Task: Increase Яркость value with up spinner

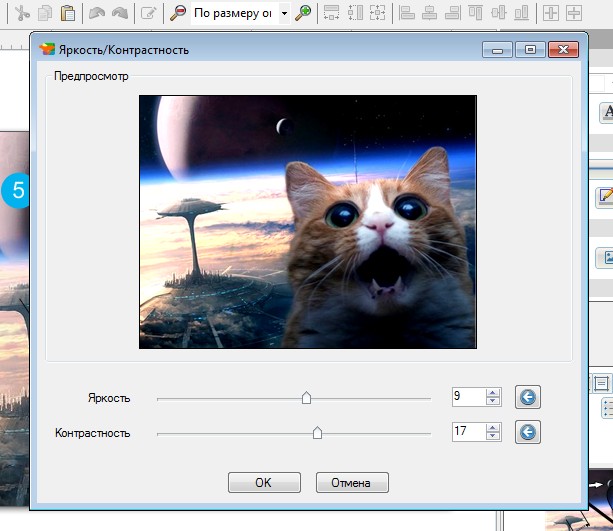Action: pos(493,393)
